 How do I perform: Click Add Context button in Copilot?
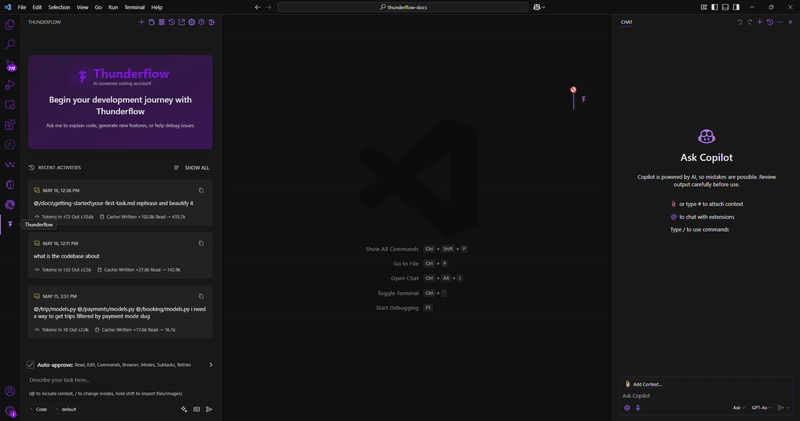(643, 384)
